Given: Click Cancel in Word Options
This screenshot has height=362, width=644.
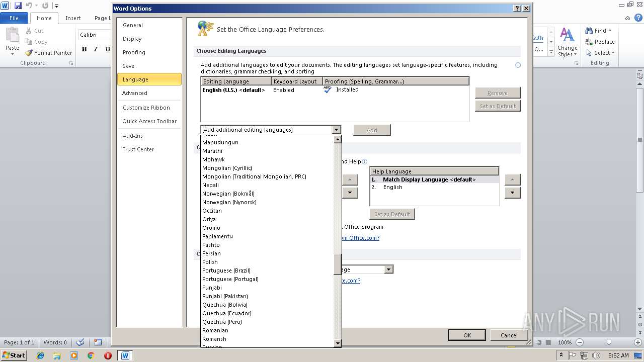Looking at the screenshot, I should click(x=509, y=335).
